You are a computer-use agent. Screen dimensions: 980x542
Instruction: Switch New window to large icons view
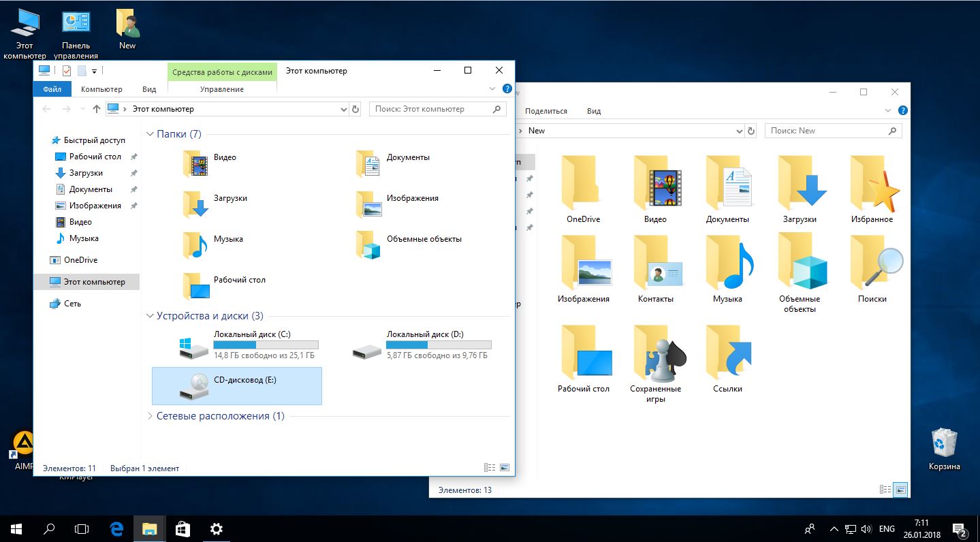pos(900,490)
